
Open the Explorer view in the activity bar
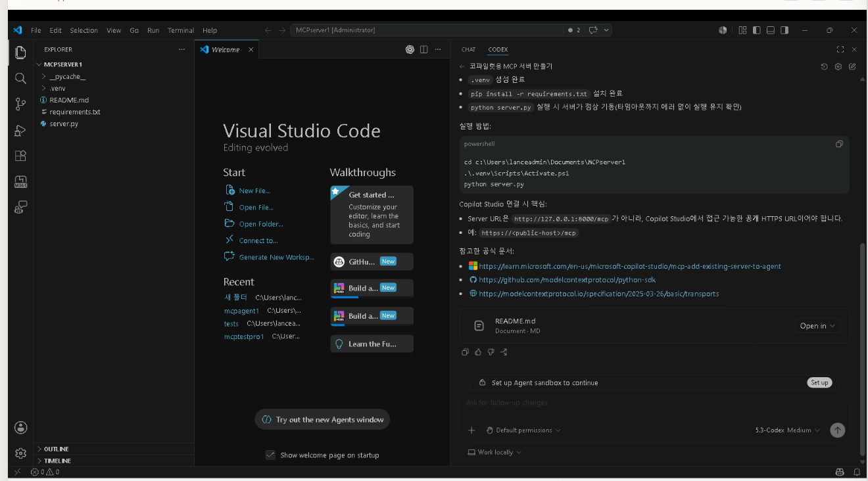click(x=20, y=53)
